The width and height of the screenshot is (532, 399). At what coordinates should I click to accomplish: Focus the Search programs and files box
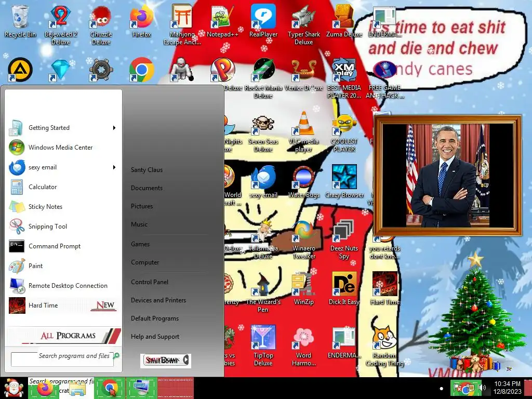pyautogui.click(x=62, y=360)
